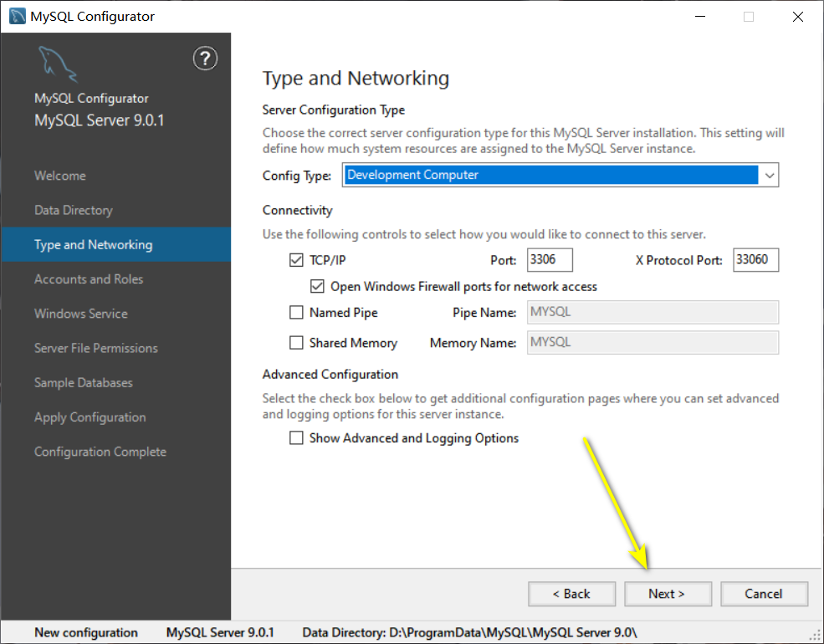This screenshot has height=644, width=824.
Task: Open Server File Permissions step
Action: click(95, 348)
